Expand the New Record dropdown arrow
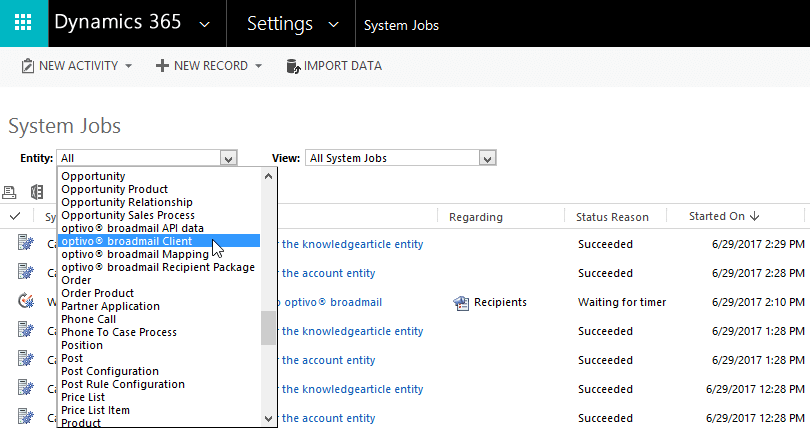Viewport: 810px width, 436px height. [x=258, y=66]
